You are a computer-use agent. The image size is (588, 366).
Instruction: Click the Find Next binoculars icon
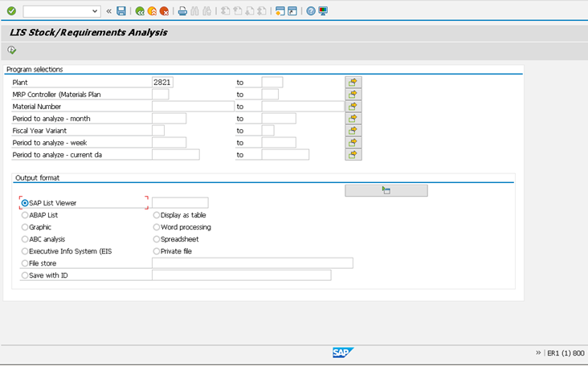tap(206, 11)
